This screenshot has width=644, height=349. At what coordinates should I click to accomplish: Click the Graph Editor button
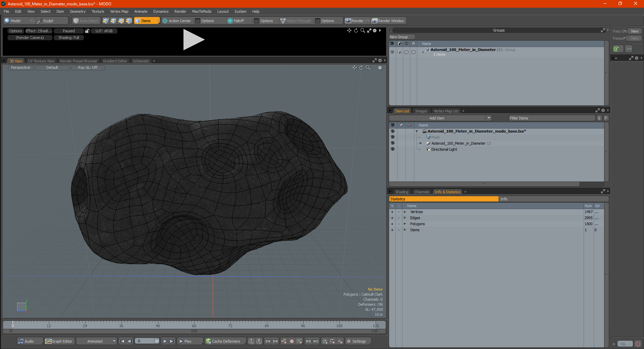pos(59,341)
